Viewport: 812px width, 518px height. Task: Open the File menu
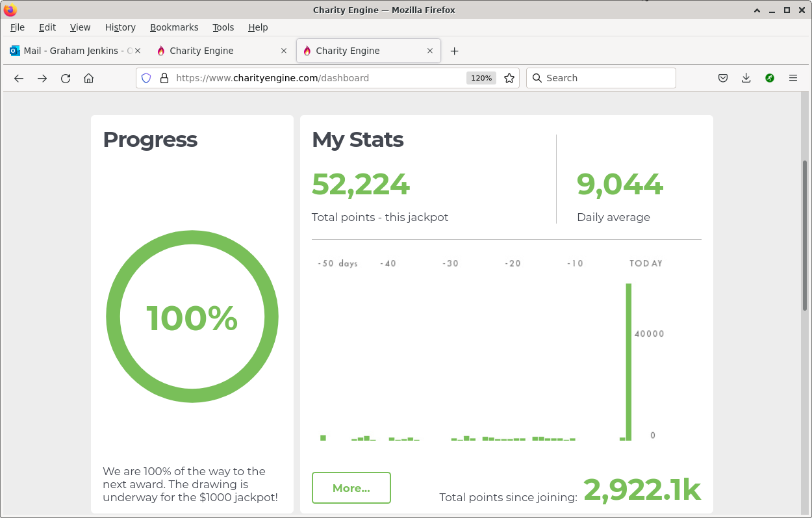pyautogui.click(x=18, y=27)
